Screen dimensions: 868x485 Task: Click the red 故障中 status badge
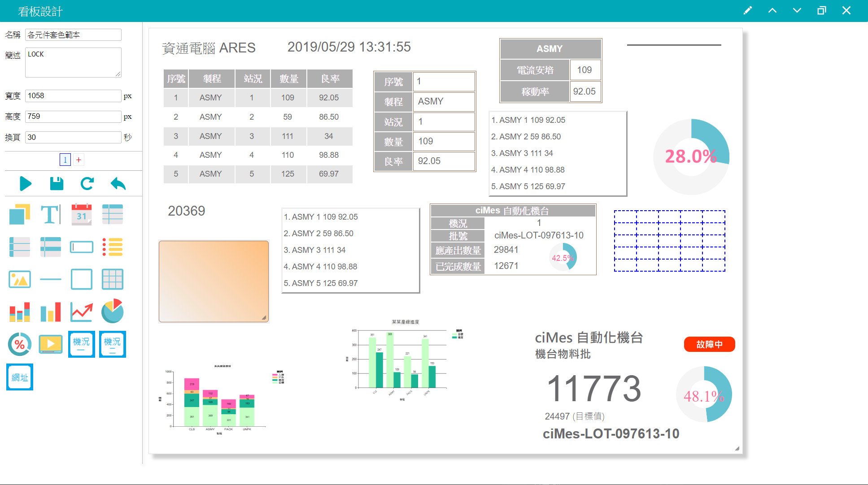coord(709,344)
